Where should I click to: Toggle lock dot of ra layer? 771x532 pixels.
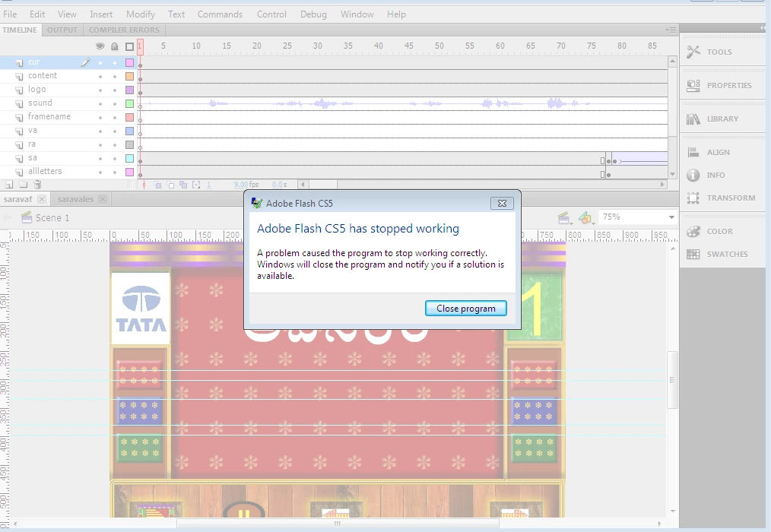115,145
